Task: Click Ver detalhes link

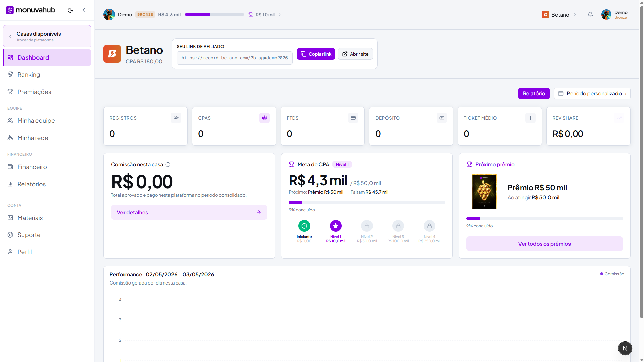Action: click(189, 212)
